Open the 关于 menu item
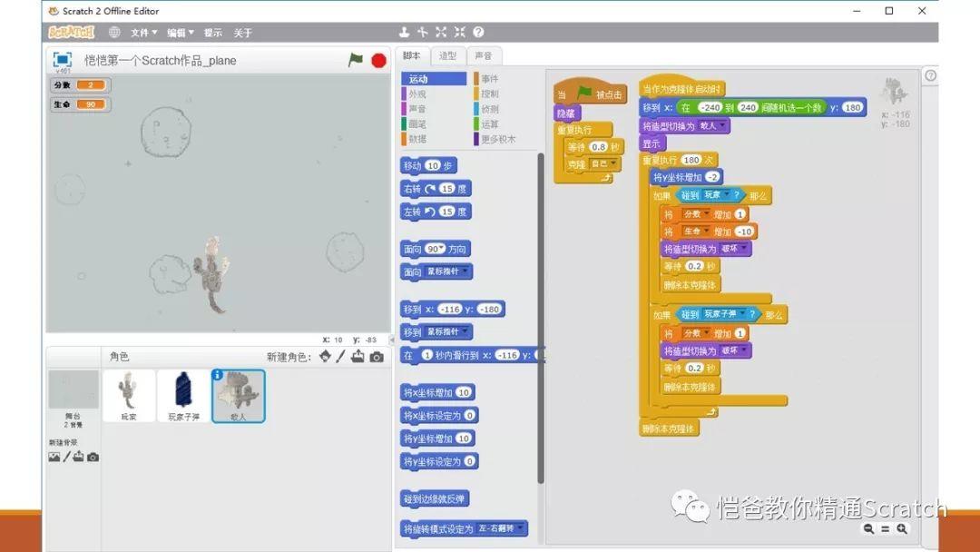This screenshot has width=980, height=552. (242, 33)
